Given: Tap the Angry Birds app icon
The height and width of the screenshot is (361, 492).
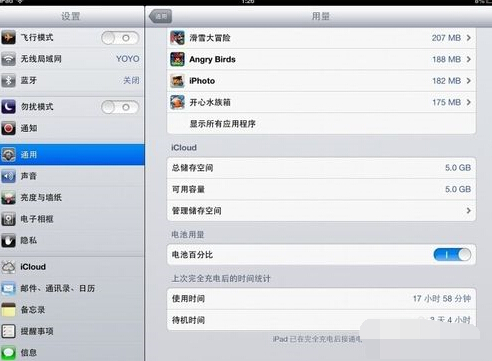Looking at the screenshot, I should point(177,59).
